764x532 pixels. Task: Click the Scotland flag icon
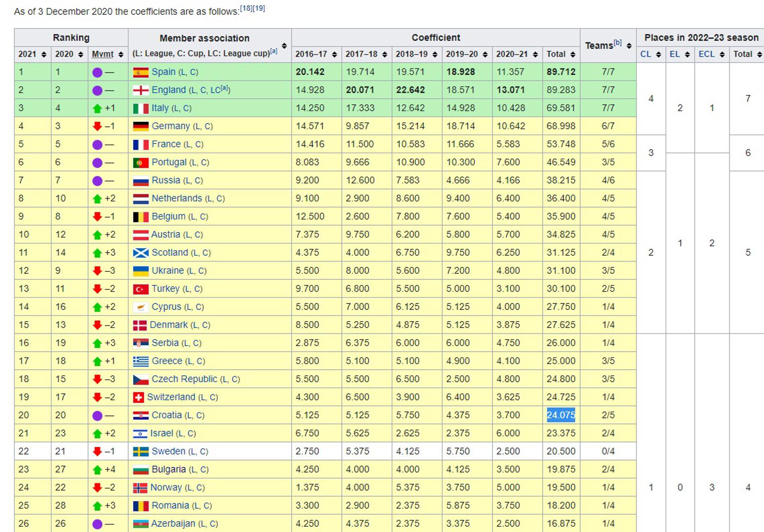140,253
